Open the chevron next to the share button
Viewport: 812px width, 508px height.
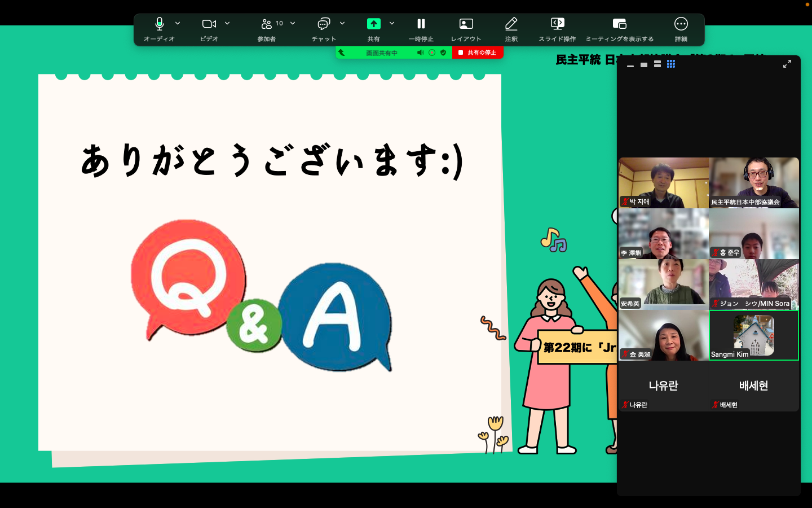pyautogui.click(x=392, y=24)
